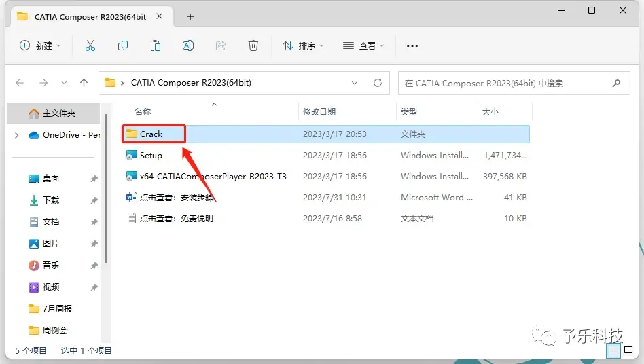Select 点击查看：安装步骤 file name
644x364 pixels.
tap(177, 197)
